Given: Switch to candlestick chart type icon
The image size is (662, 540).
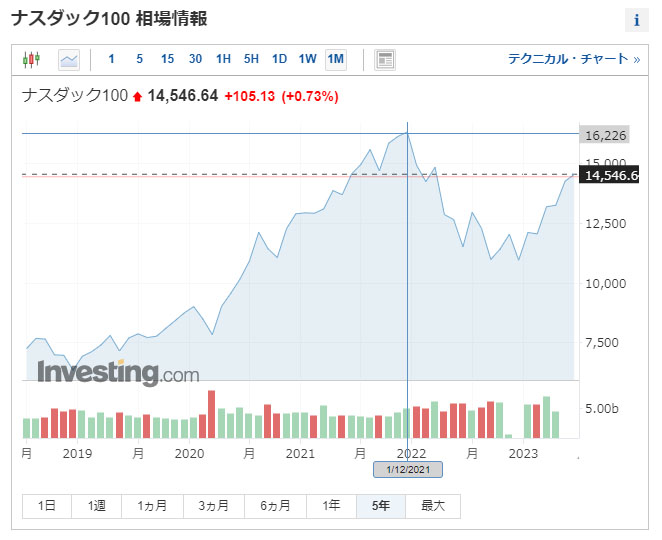Looking at the screenshot, I should [31, 60].
